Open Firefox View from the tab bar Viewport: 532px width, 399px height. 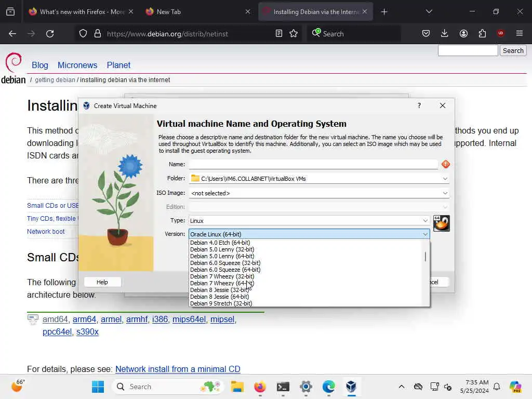click(x=10, y=11)
